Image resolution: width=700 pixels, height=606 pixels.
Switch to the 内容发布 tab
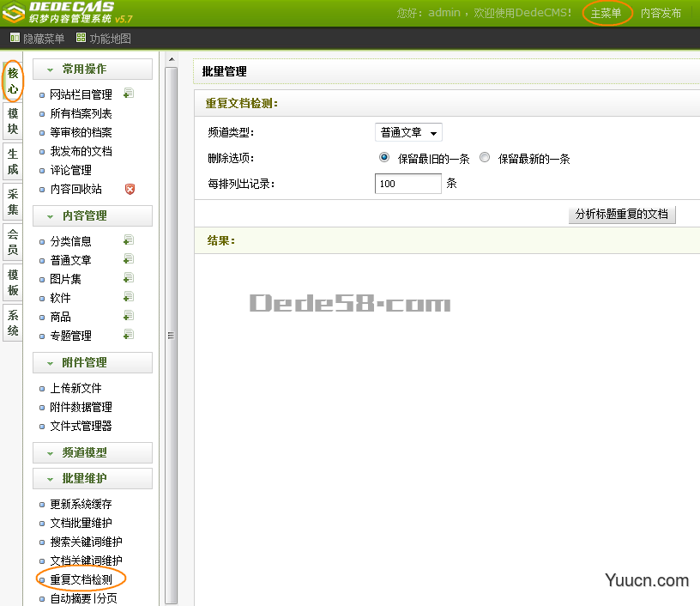pyautogui.click(x=661, y=13)
